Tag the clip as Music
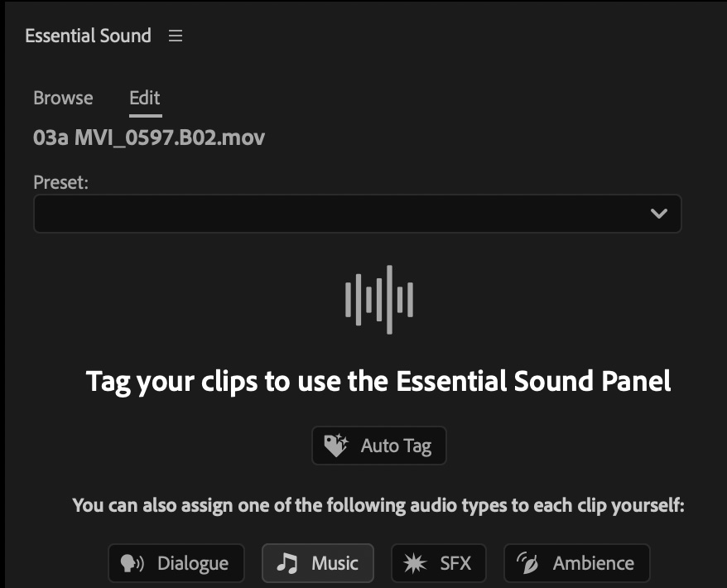727x588 pixels. 318,564
